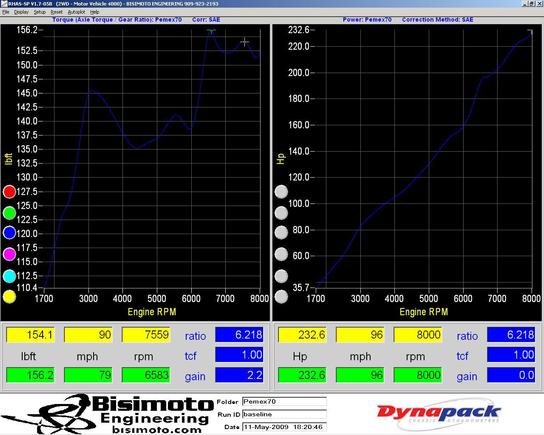This screenshot has height=435, width=544.
Task: Click the Hp axis label on power chart
Action: coord(281,159)
